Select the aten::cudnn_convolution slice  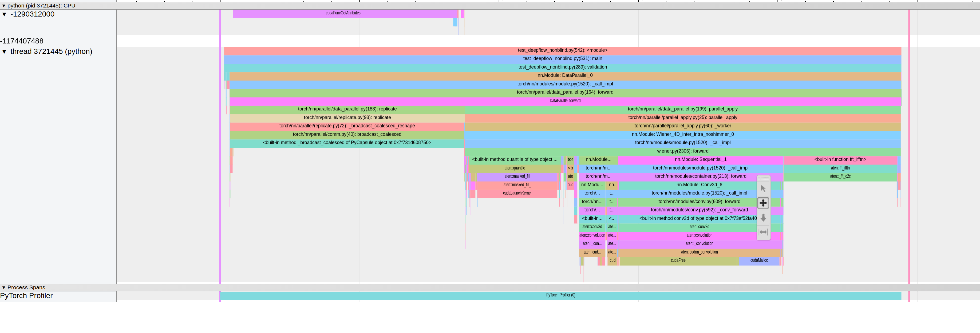tap(699, 252)
